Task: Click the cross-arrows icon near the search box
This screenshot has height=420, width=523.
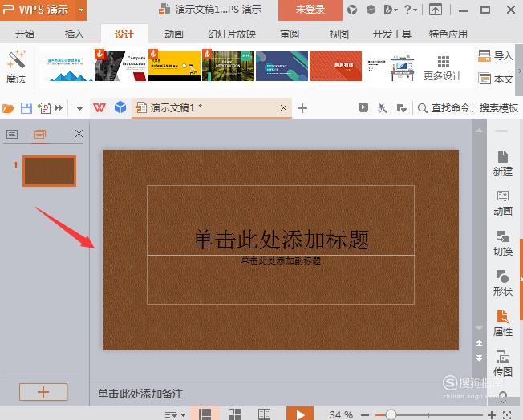Action: pyautogui.click(x=383, y=108)
